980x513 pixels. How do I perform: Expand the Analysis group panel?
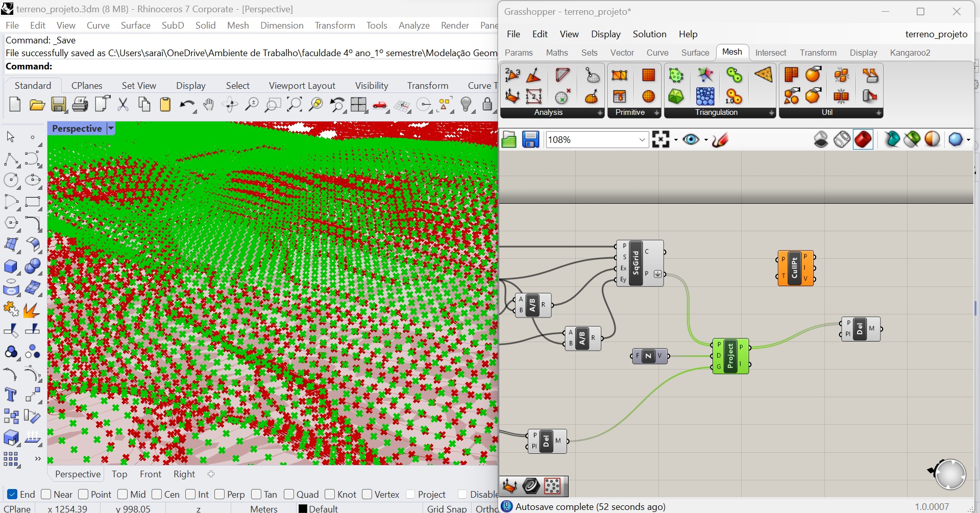[600, 113]
